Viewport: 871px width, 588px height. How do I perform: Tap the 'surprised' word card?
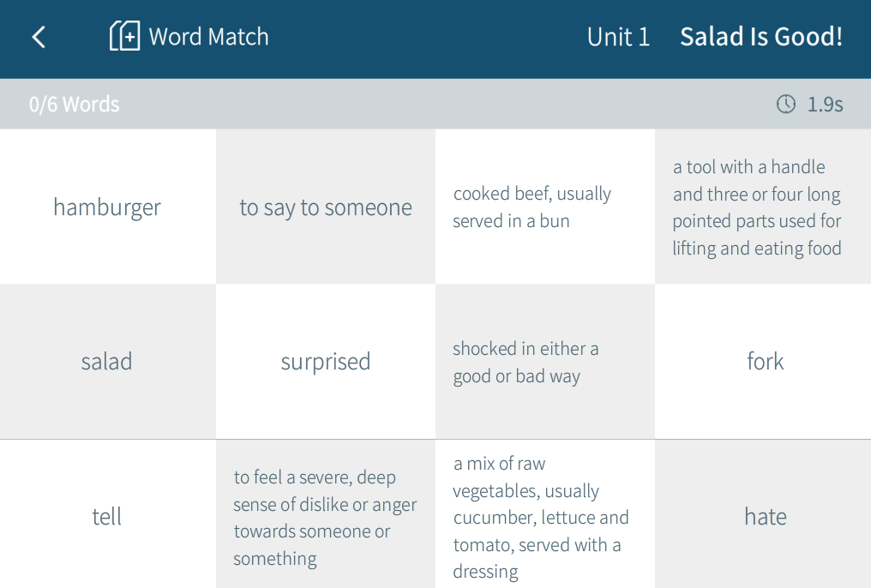[326, 362]
